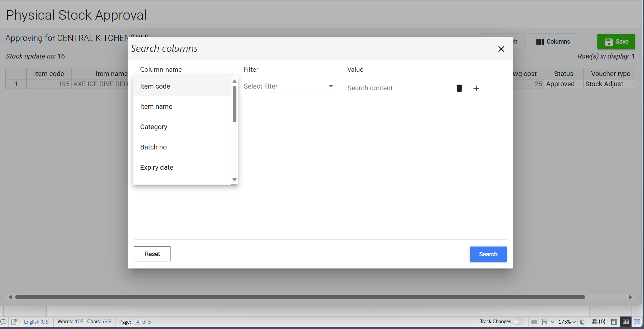Click the Approved status cell
Viewport: 644px width, 329px height.
pyautogui.click(x=564, y=84)
